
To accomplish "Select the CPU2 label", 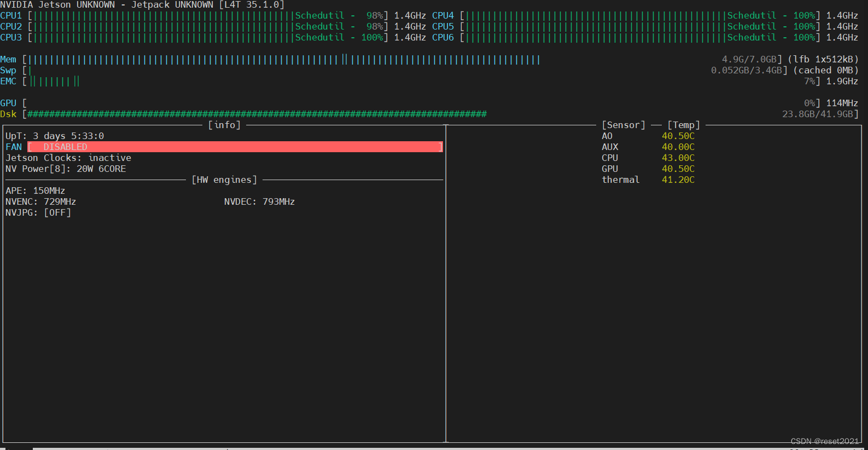I will point(11,26).
